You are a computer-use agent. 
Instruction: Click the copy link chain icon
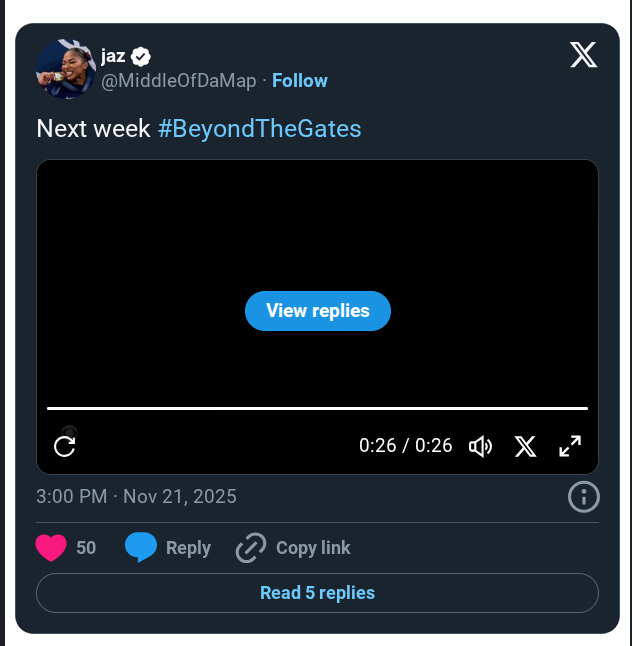251,548
